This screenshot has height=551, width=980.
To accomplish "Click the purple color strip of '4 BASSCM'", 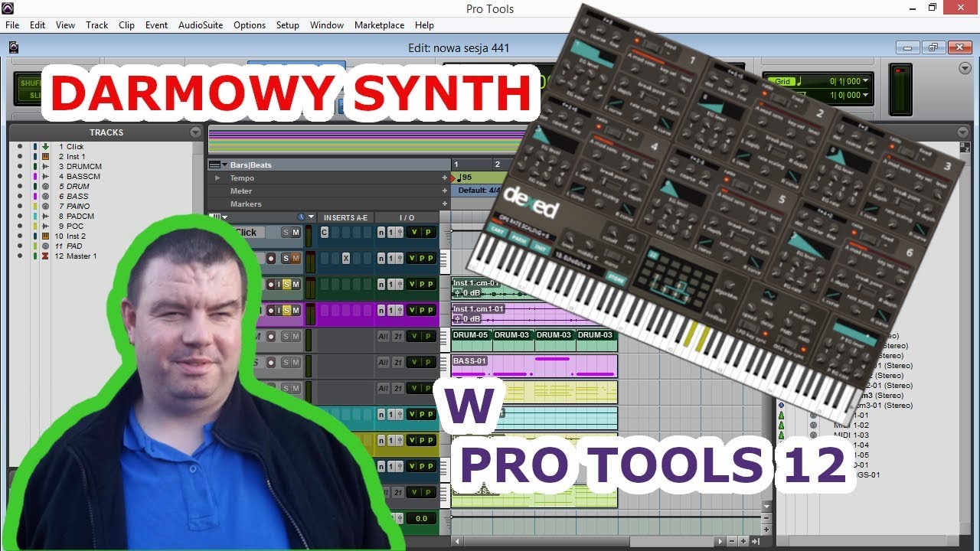I will pos(34,176).
